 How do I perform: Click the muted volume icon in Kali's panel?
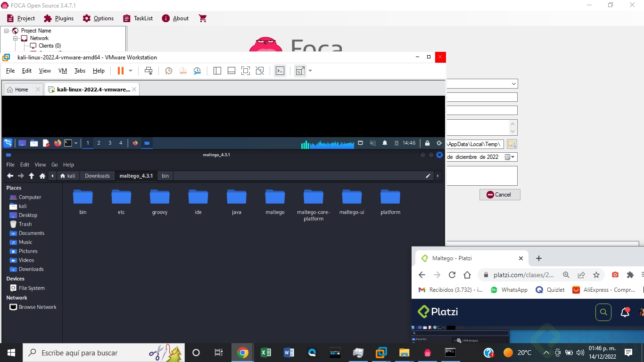(x=373, y=143)
